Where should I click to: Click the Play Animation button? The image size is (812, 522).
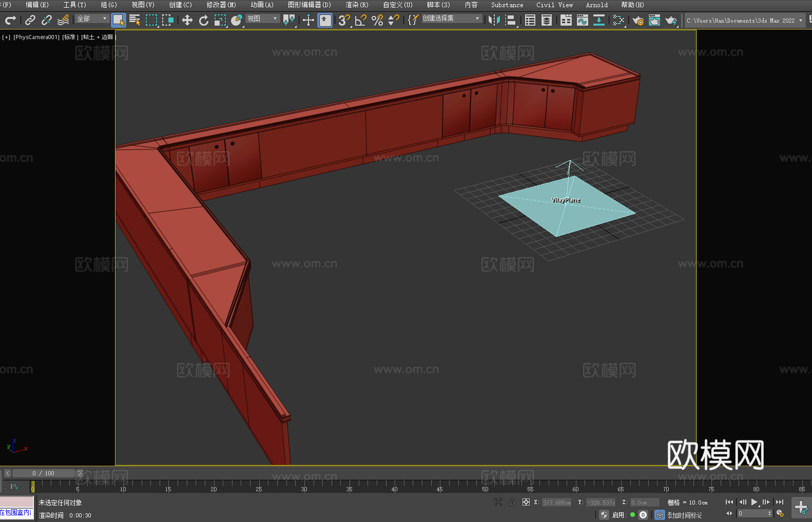tap(754, 502)
